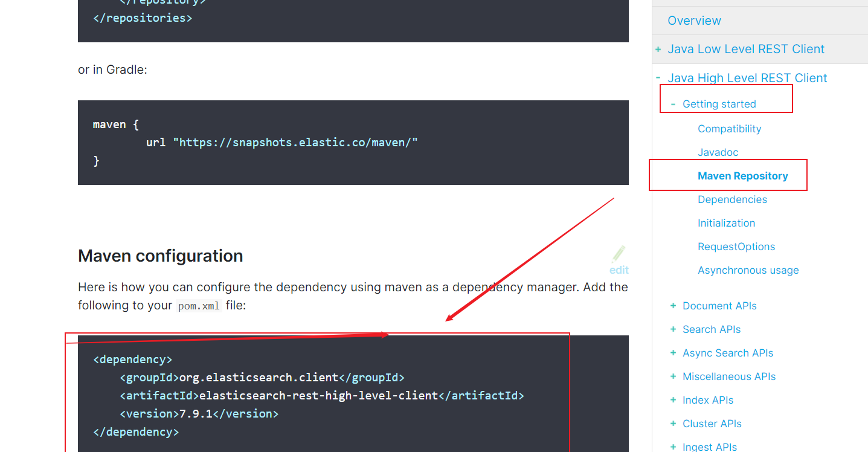Open Java High Level REST Client link
Screen dimensions: 868x452
click(747, 78)
